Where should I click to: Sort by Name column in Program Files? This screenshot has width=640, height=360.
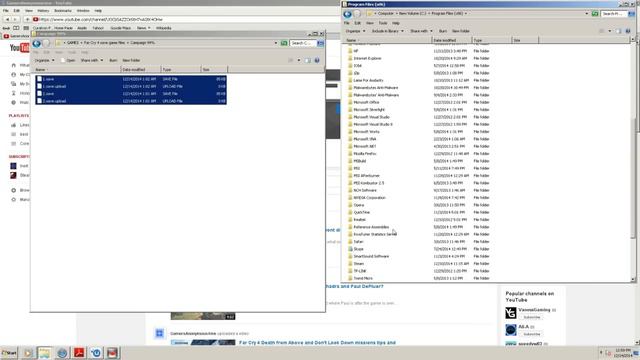tap(388, 40)
